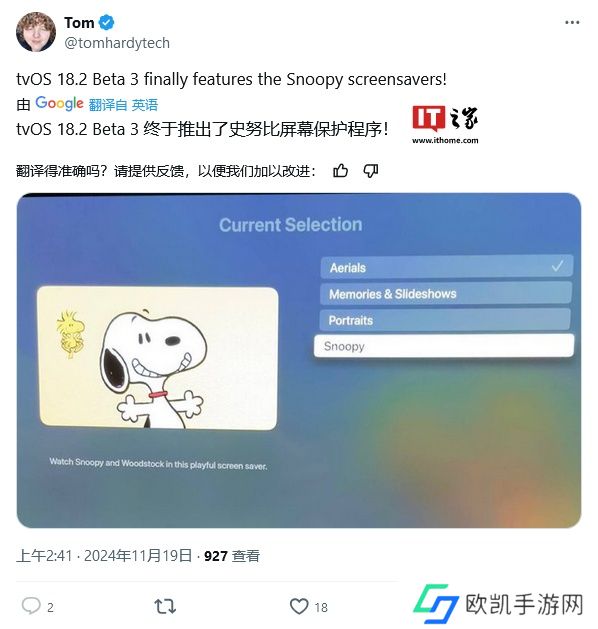Open the three-dot more options menu

pyautogui.click(x=572, y=22)
